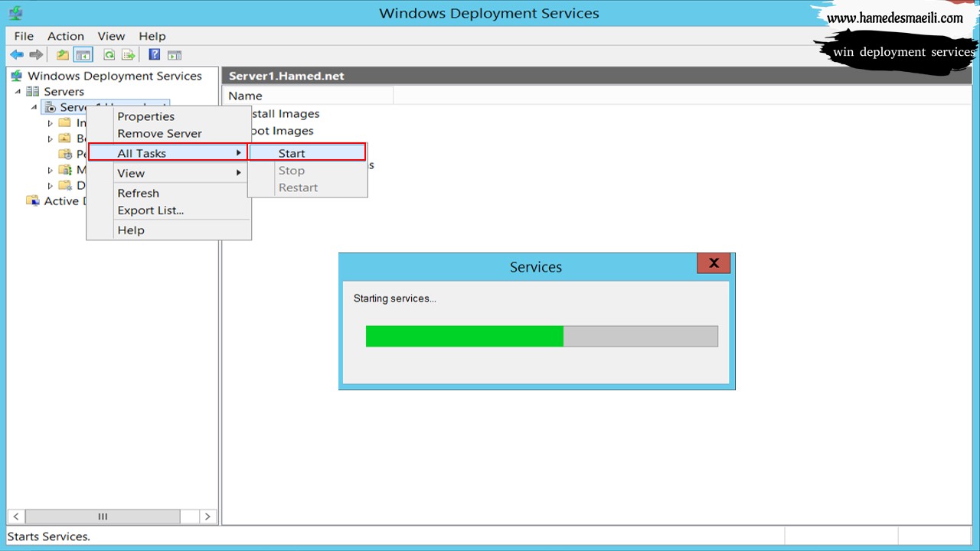Close the Services progress dialog
The width and height of the screenshot is (980, 551).
point(714,263)
